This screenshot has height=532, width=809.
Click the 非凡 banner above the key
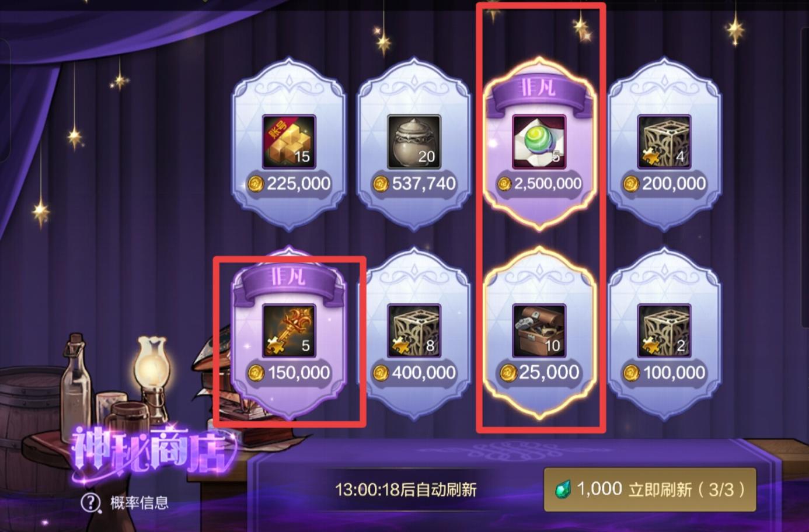click(289, 278)
